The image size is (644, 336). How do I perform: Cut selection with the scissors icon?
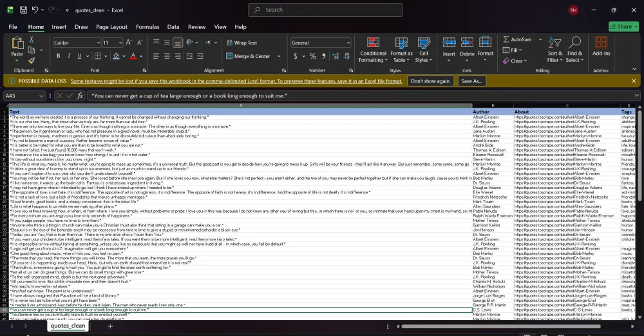[x=32, y=39]
